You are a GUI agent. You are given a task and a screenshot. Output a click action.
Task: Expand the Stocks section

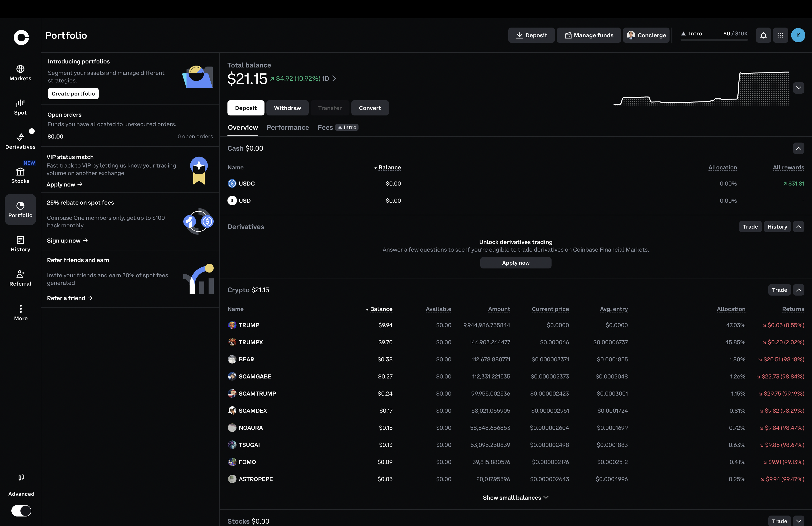799,521
